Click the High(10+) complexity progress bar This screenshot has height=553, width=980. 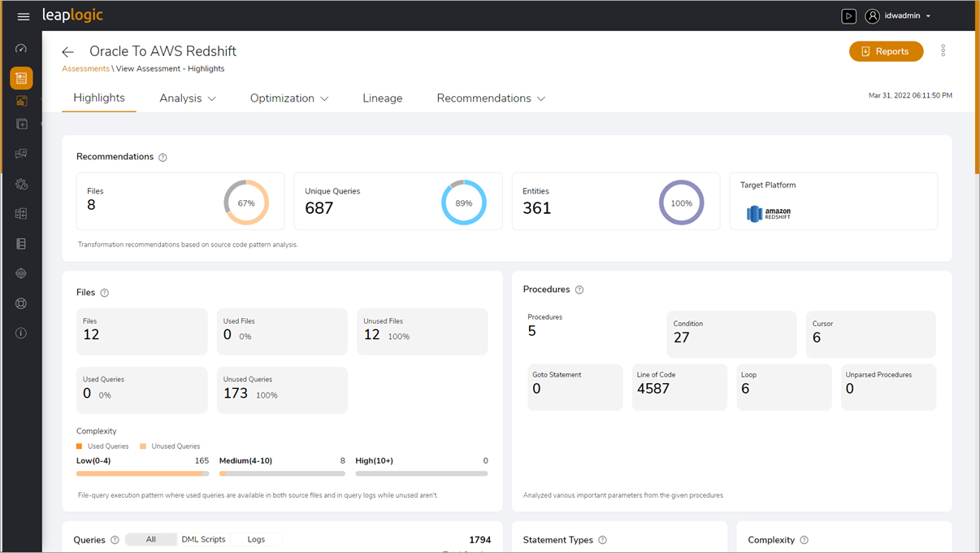[x=422, y=473]
